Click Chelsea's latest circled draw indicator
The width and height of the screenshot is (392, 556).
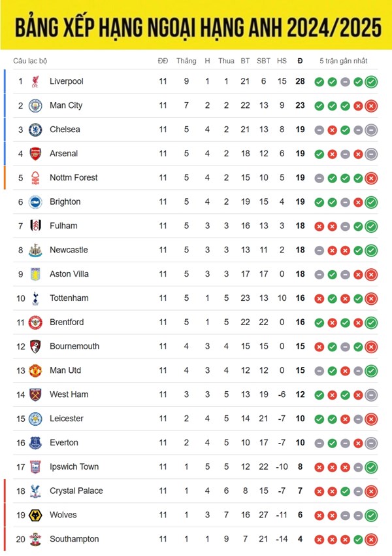[371, 130]
